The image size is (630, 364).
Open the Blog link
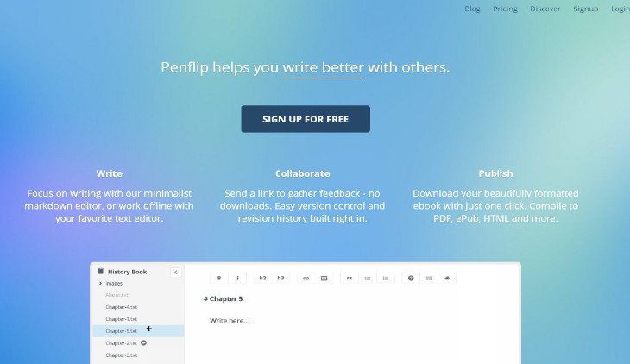pyautogui.click(x=472, y=9)
